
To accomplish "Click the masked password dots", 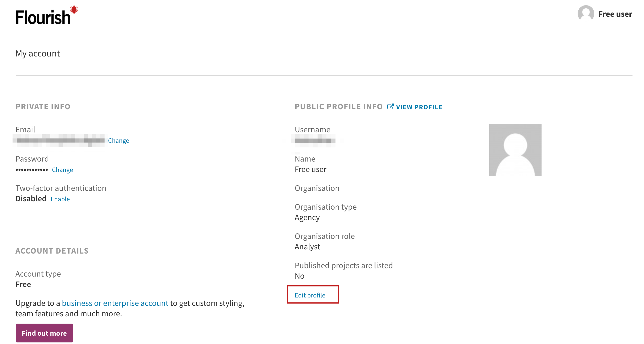I will pyautogui.click(x=32, y=170).
